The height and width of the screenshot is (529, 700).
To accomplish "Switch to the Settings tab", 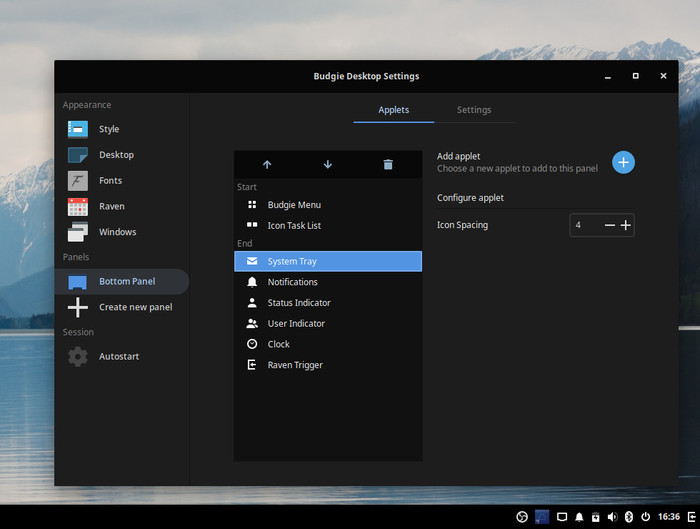I will coord(474,110).
